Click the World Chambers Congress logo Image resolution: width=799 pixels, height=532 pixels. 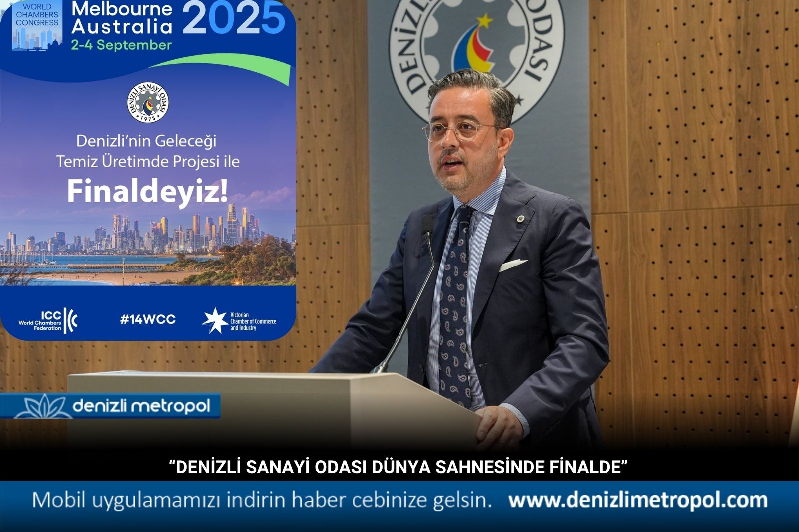pyautogui.click(x=37, y=26)
